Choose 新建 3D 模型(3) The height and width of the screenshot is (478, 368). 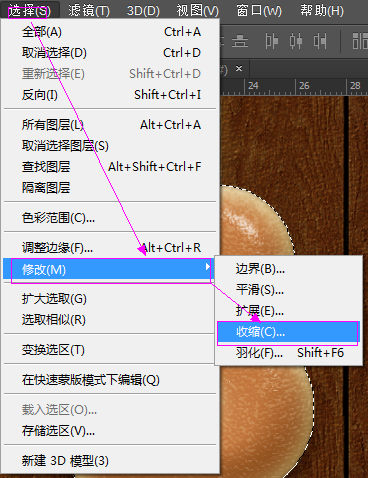[x=111, y=461]
